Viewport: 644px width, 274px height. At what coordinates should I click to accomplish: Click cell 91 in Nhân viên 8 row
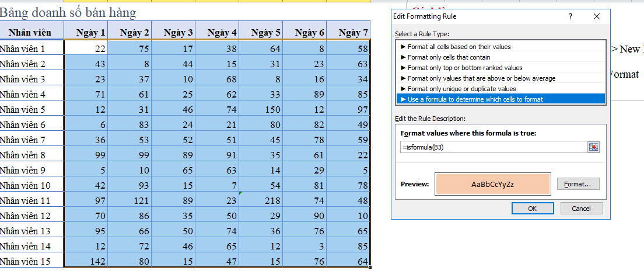tap(217, 155)
